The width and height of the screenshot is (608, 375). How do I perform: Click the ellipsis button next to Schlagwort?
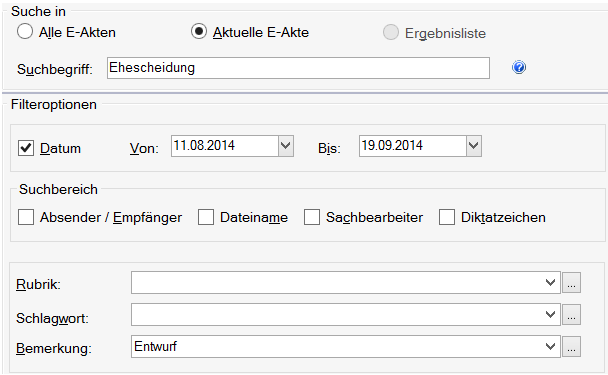(x=572, y=315)
